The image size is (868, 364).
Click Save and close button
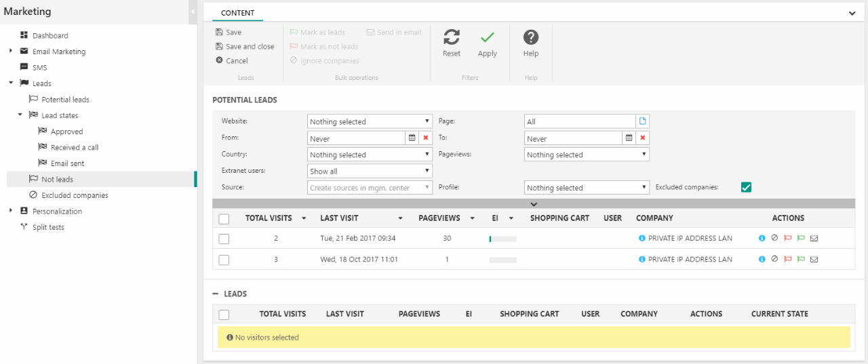(245, 47)
